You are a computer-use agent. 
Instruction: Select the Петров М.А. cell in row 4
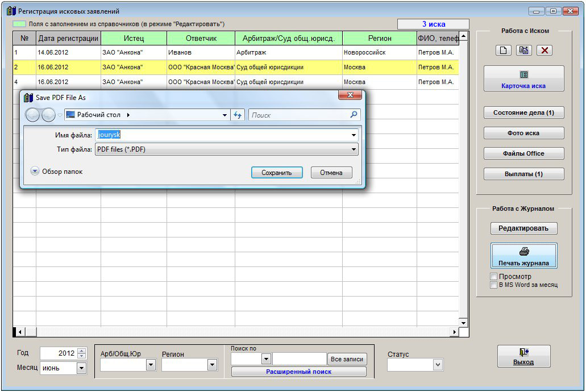click(x=438, y=82)
